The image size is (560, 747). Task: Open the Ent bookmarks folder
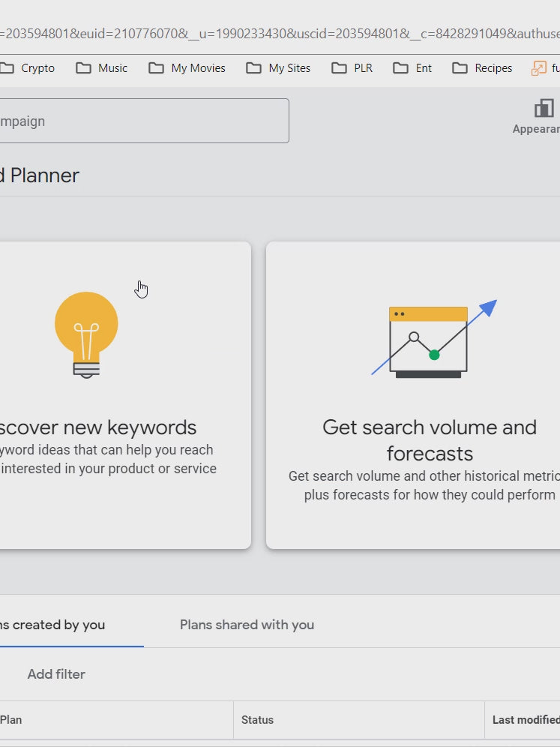click(x=413, y=68)
